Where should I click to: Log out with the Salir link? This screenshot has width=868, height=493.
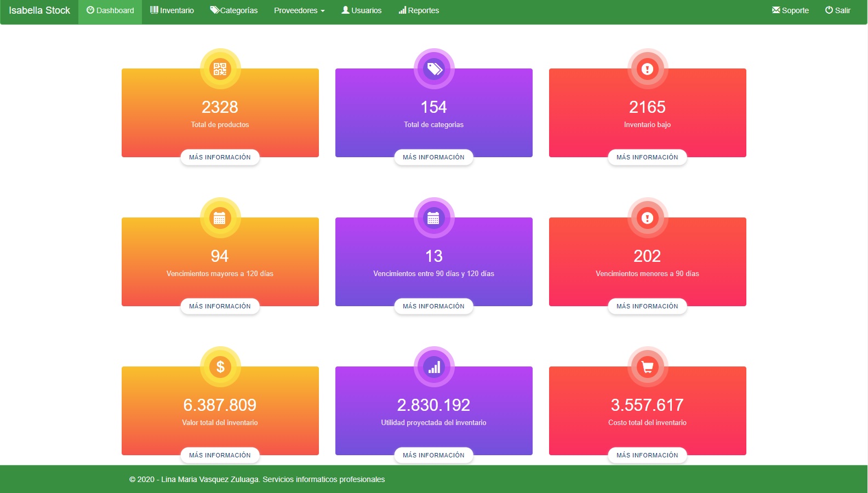pos(838,10)
